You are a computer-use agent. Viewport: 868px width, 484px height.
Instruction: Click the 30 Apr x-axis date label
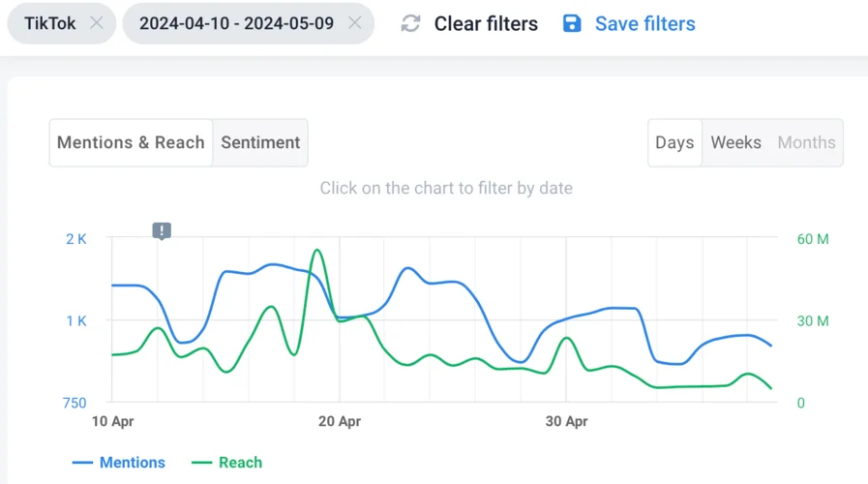pyautogui.click(x=566, y=422)
